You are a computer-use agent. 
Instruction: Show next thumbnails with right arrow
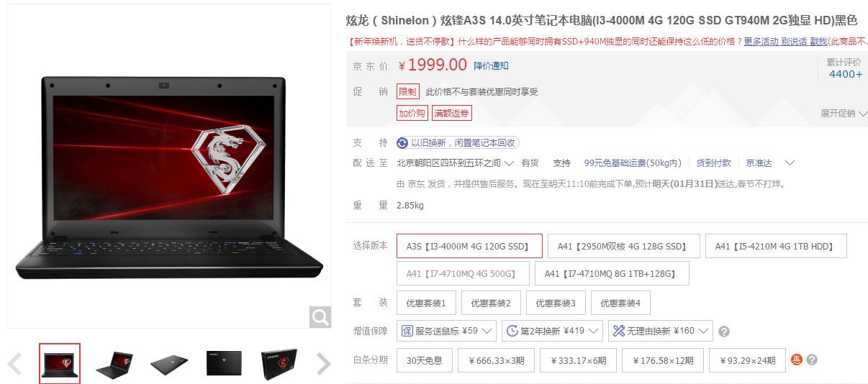tap(323, 364)
